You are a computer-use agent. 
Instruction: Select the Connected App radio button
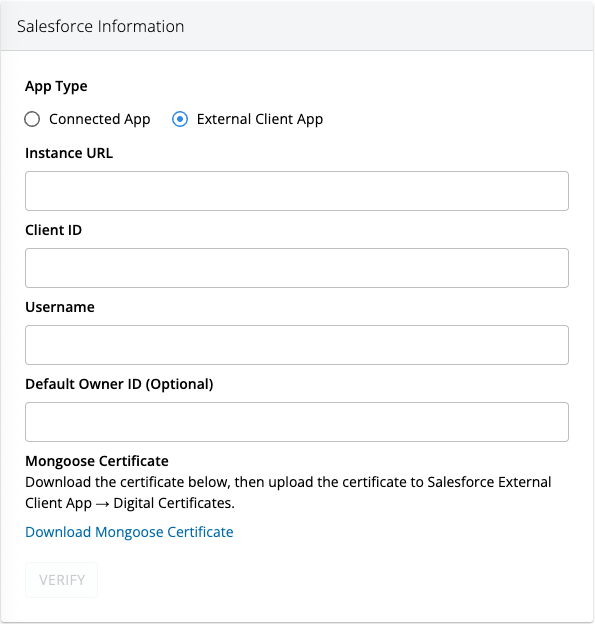(x=32, y=119)
